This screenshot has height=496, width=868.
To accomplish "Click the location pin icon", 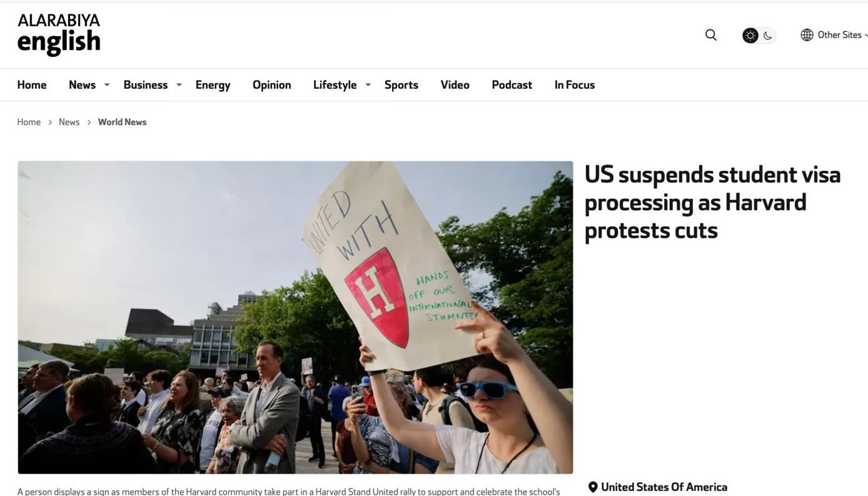I will 593,487.
